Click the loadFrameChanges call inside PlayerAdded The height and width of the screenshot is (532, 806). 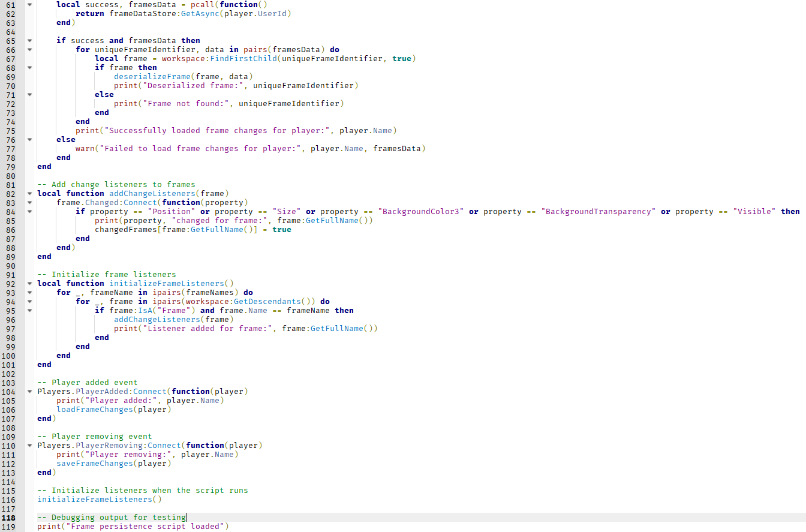point(94,409)
